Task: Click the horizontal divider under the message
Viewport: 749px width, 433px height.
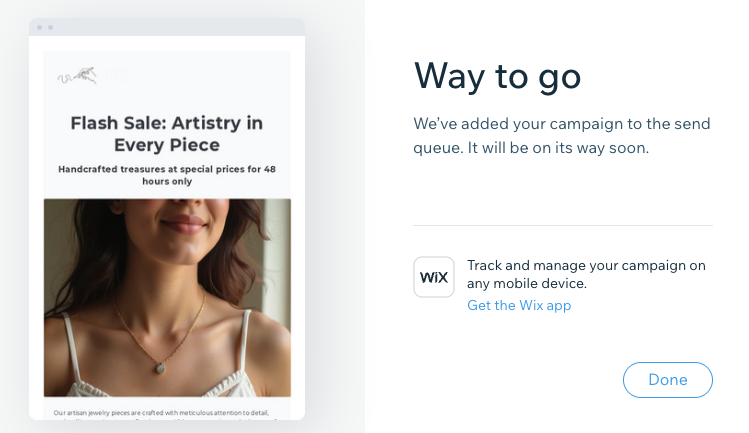Action: [x=563, y=225]
